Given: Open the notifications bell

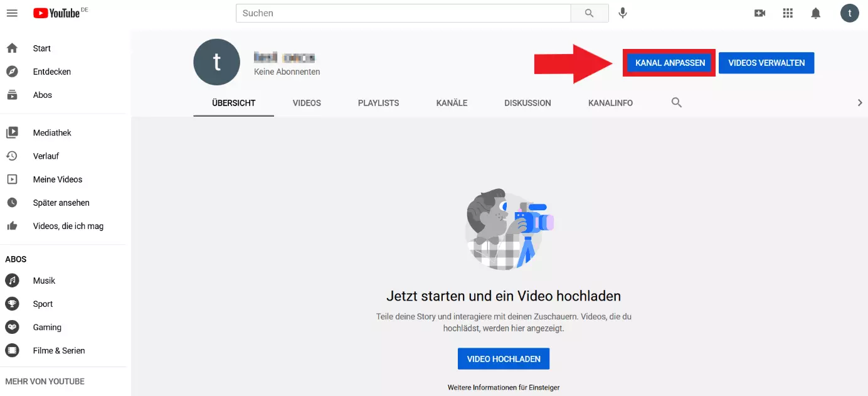Looking at the screenshot, I should (x=815, y=13).
